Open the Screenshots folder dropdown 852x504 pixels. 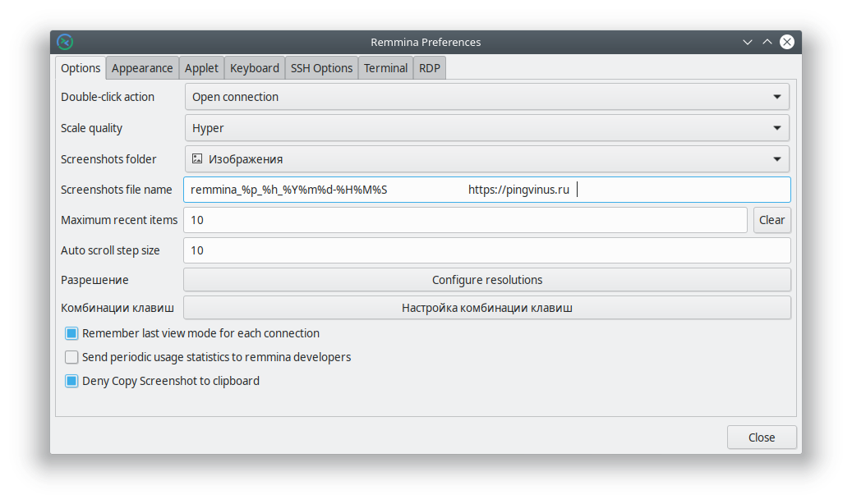click(486, 159)
